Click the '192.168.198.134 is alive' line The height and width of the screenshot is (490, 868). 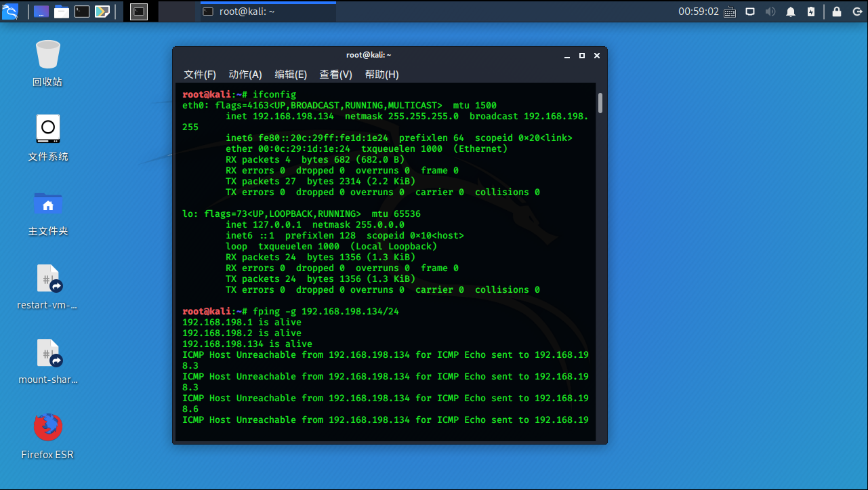[x=247, y=344]
